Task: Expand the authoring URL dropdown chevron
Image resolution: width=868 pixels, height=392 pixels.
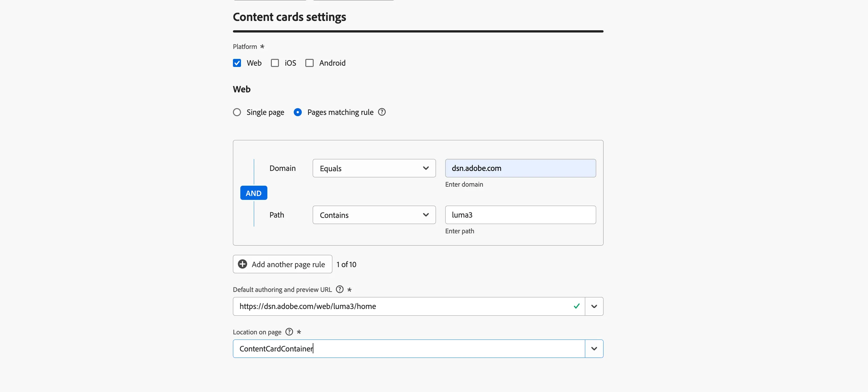Action: 594,306
